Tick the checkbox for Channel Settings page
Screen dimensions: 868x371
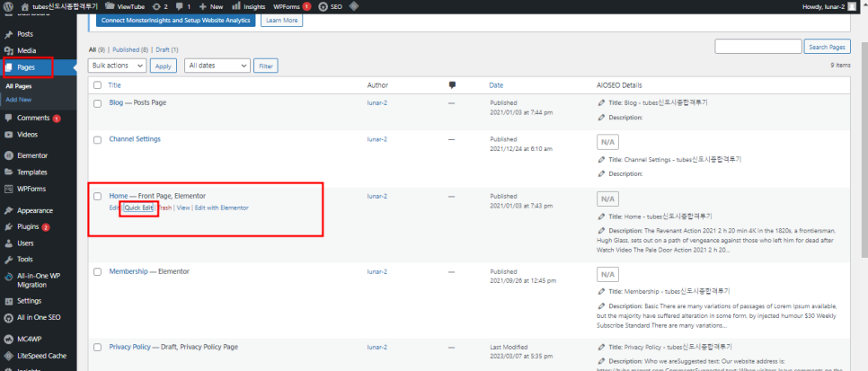point(97,140)
